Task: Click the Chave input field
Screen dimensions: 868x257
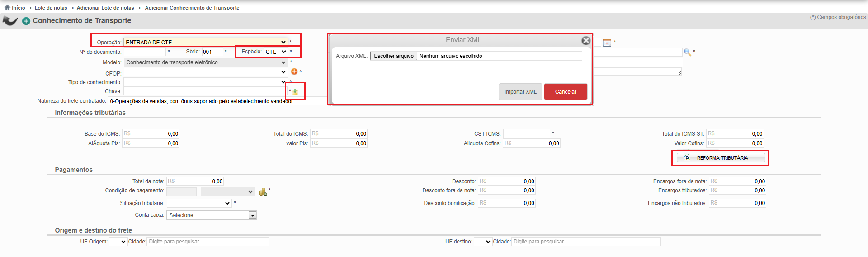Action: (x=206, y=91)
